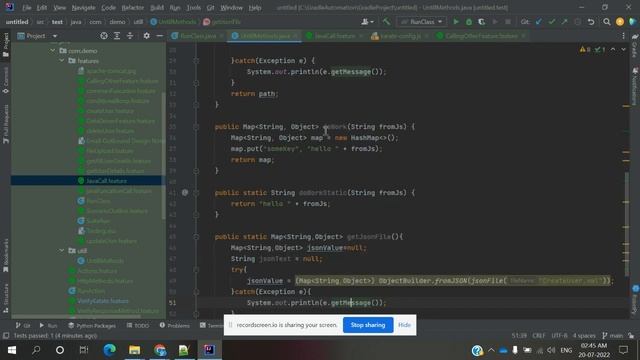Click the run gutter icon beside doWorkStatic
The height and width of the screenshot is (360, 640).
point(185,192)
